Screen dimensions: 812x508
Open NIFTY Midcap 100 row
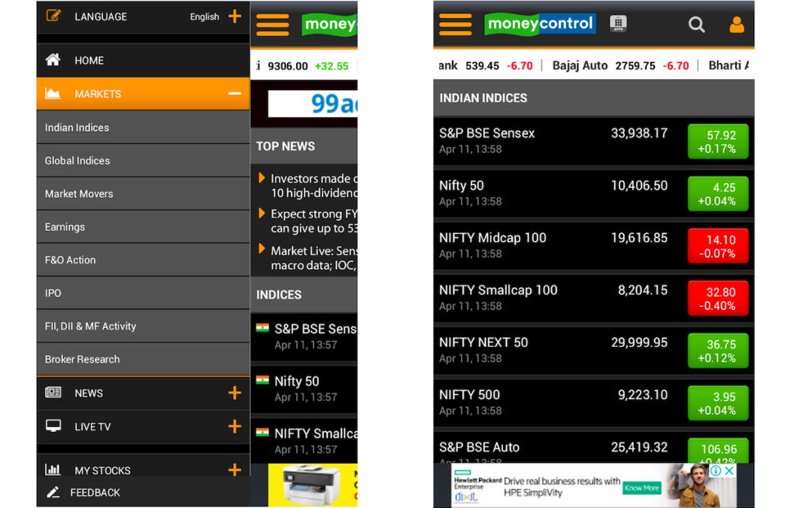pyautogui.click(x=593, y=245)
